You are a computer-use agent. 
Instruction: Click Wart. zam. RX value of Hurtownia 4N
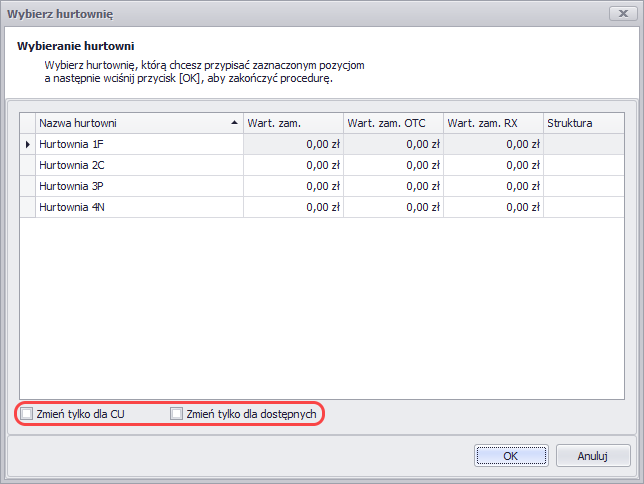[x=492, y=207]
